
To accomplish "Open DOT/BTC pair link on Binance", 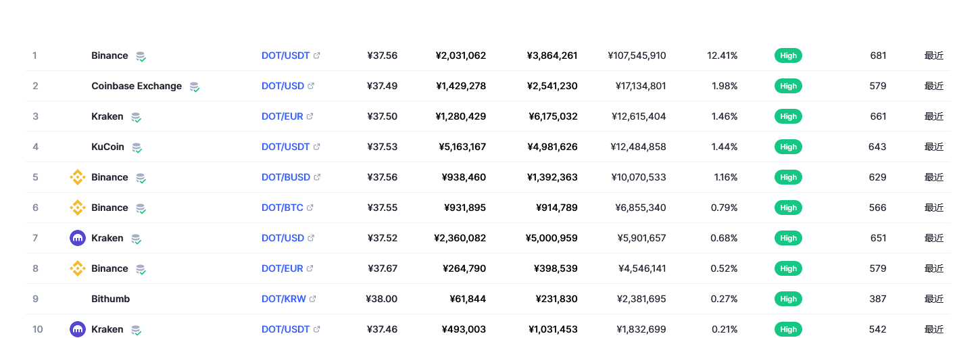I will coord(283,208).
